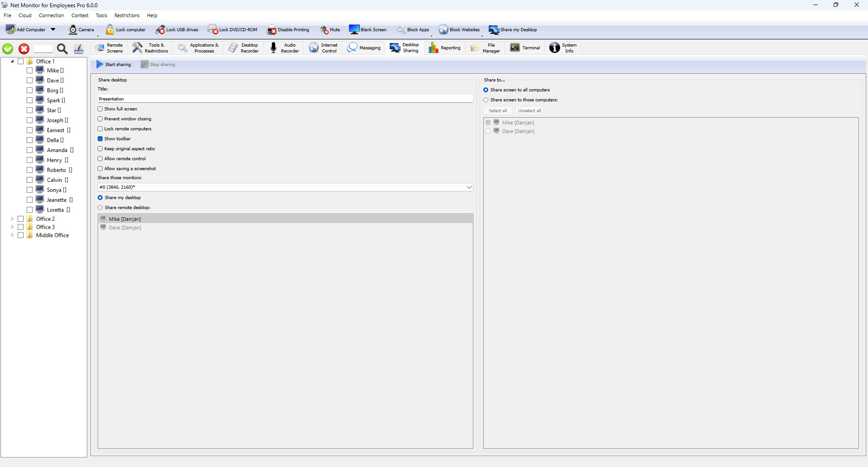Click the red cancel X icon
The image size is (868, 467).
tap(24, 49)
